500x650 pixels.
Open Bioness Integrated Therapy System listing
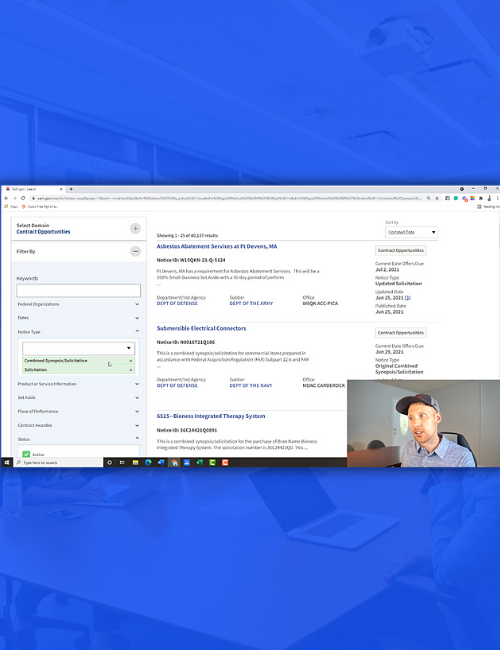point(211,416)
